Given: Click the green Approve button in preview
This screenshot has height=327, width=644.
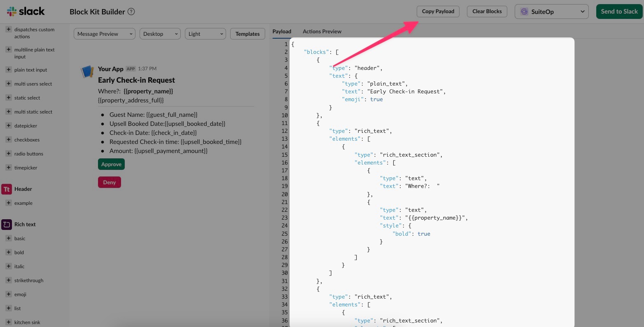Looking at the screenshot, I should pyautogui.click(x=111, y=164).
